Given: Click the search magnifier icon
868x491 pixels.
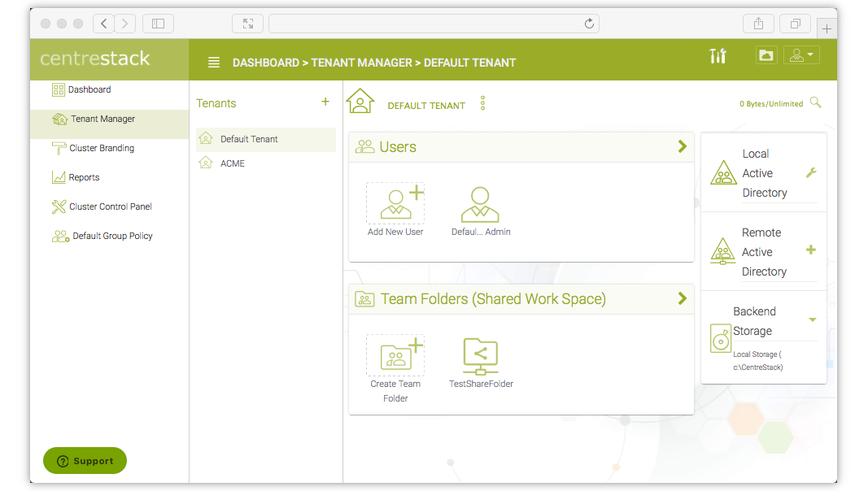Looking at the screenshot, I should click(x=815, y=103).
